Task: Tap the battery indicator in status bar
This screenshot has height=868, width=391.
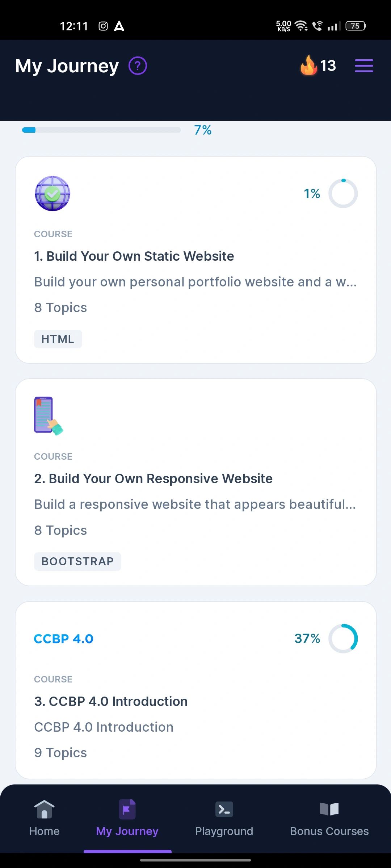Action: (356, 26)
